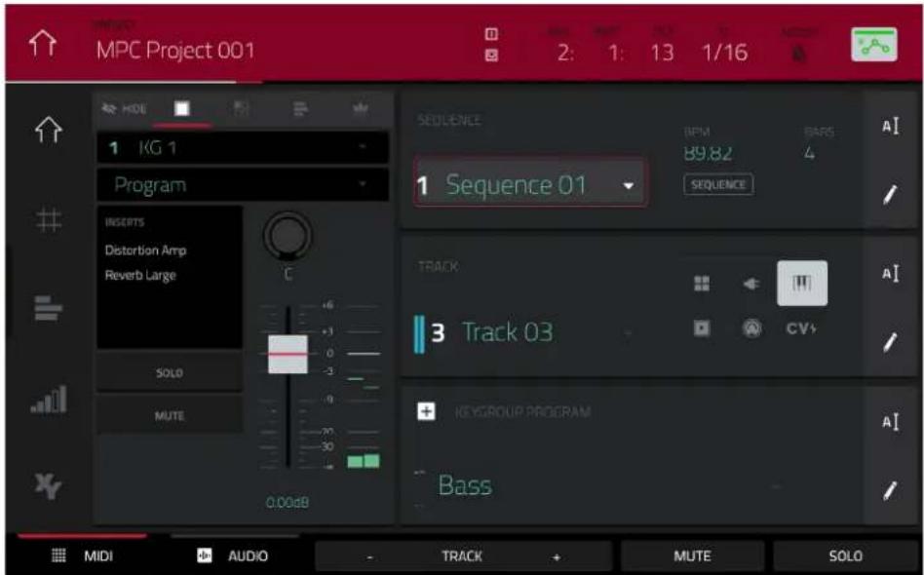Click the 0.00dB volume readout
This screenshot has width=924, height=575.
pos(287,503)
